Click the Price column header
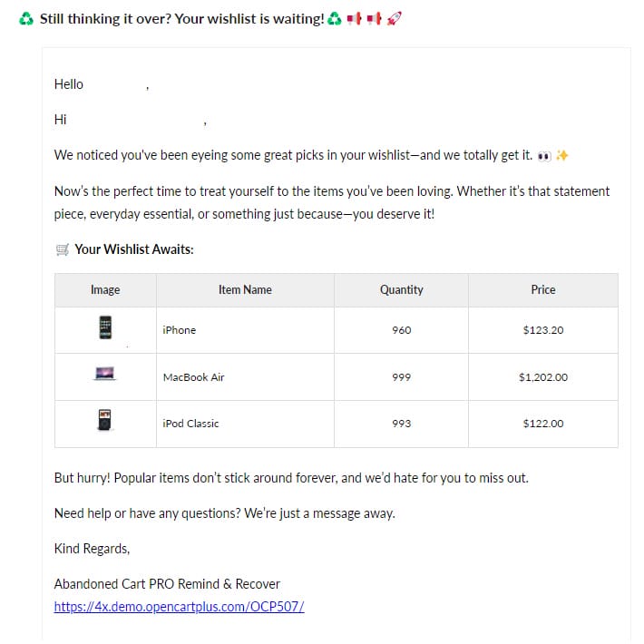This screenshot has height=644, width=644. pyautogui.click(x=543, y=290)
